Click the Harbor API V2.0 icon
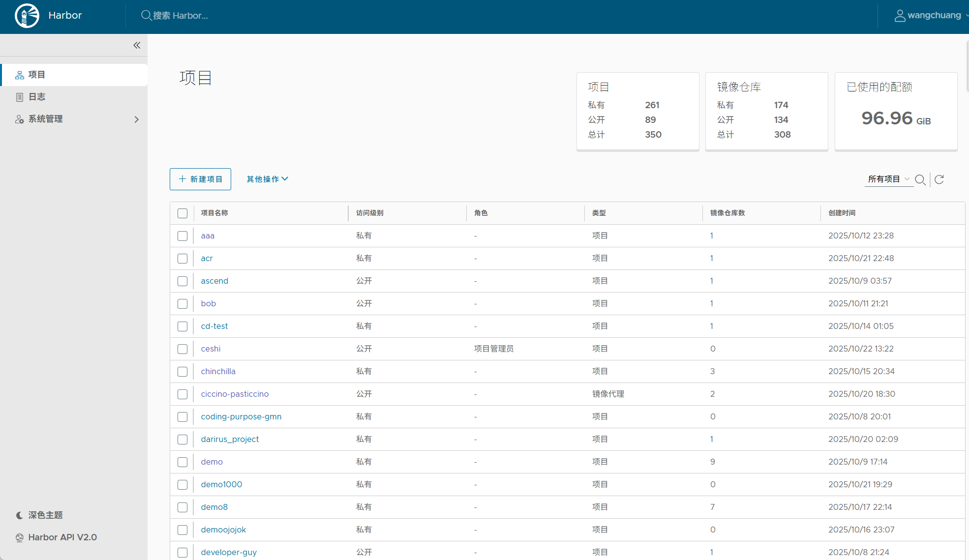The width and height of the screenshot is (969, 560). (x=20, y=538)
